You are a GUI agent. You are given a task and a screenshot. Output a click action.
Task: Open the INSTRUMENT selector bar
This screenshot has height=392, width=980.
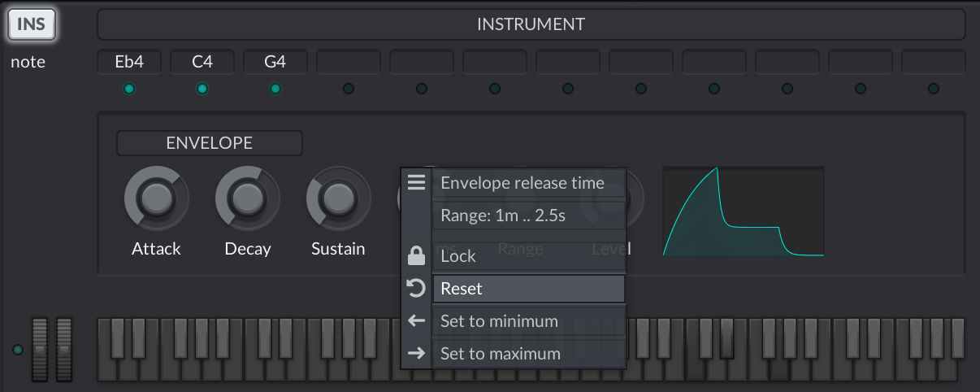pos(531,24)
